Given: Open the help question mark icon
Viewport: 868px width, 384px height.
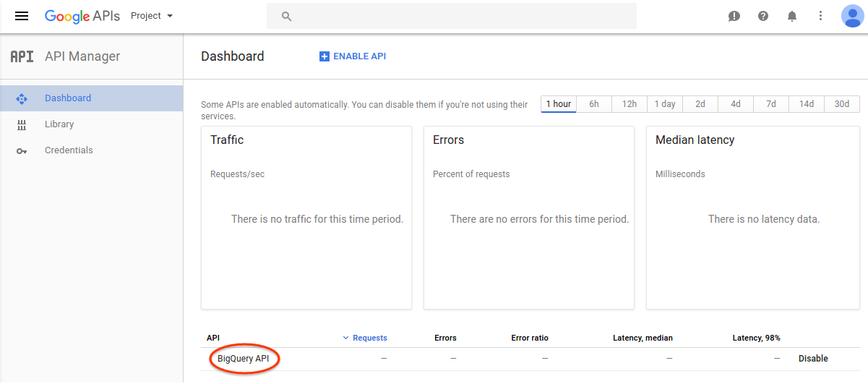Looking at the screenshot, I should click(763, 16).
